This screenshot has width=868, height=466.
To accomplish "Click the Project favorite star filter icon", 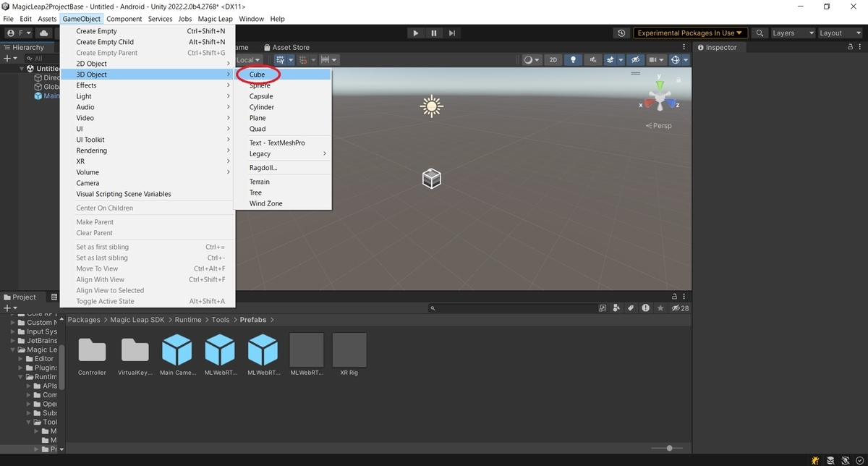I will click(x=659, y=308).
